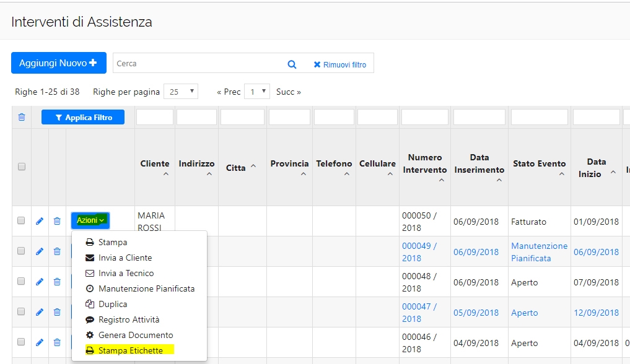
Task: Delete intervention 000048 / 2018 with trash icon
Action: point(57,282)
